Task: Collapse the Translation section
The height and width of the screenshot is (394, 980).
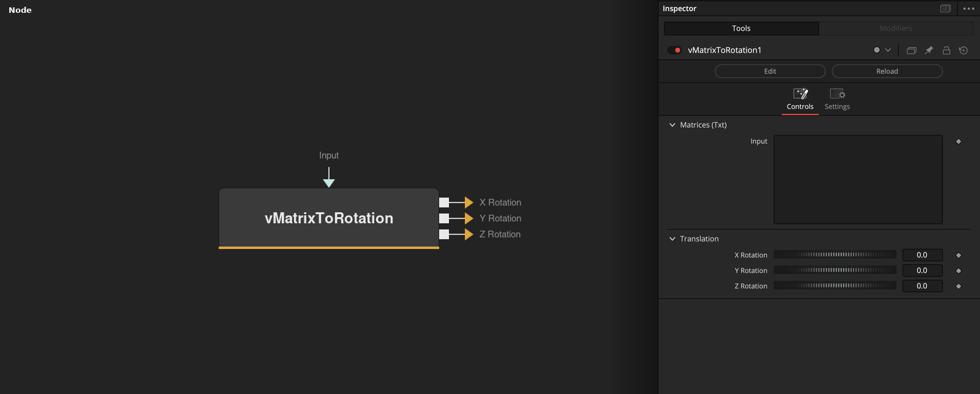Action: [673, 239]
